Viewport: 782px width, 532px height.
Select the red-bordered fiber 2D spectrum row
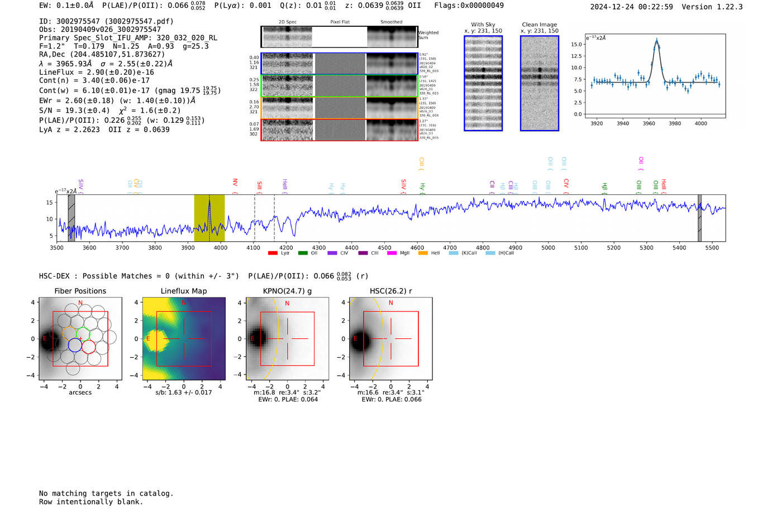coord(339,130)
